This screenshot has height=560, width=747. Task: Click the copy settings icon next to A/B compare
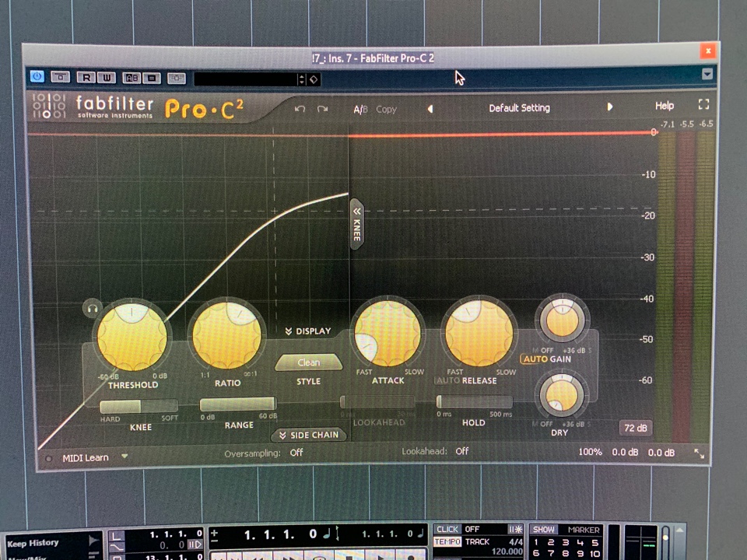click(x=152, y=78)
